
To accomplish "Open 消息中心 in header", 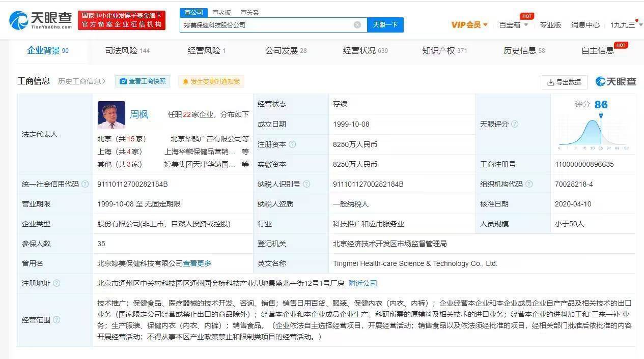I will (x=585, y=24).
